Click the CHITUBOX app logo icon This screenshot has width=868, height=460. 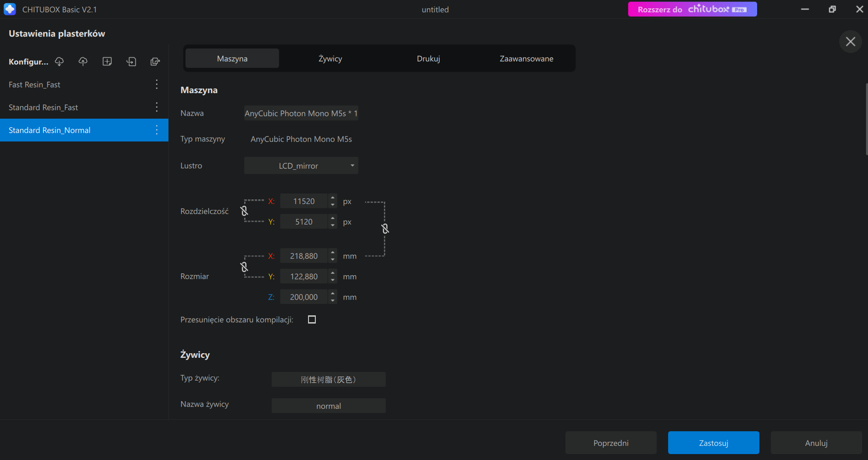[10, 9]
